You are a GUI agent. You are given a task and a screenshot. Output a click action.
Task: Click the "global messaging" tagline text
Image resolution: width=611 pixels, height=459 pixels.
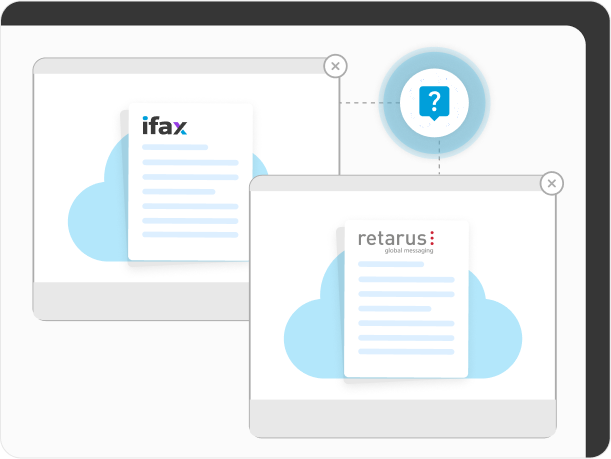pos(409,251)
